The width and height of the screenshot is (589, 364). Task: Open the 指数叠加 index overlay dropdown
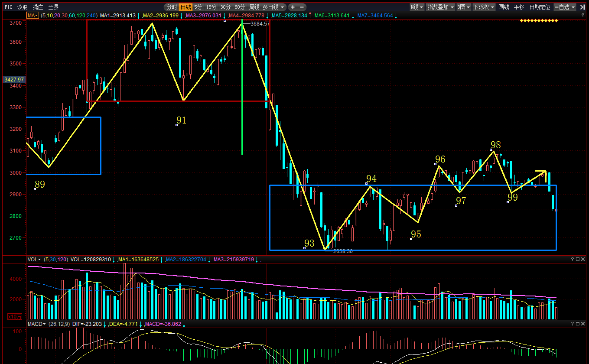[x=441, y=7]
